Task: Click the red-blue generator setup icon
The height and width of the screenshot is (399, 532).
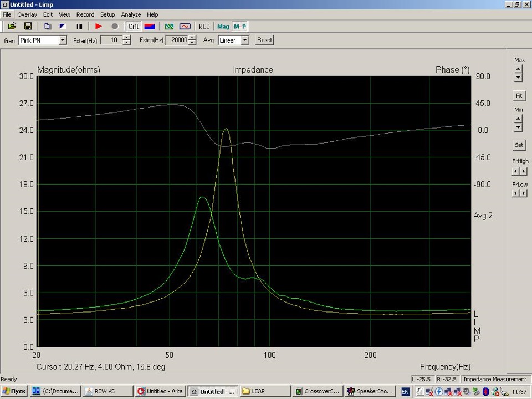Action: pos(149,26)
